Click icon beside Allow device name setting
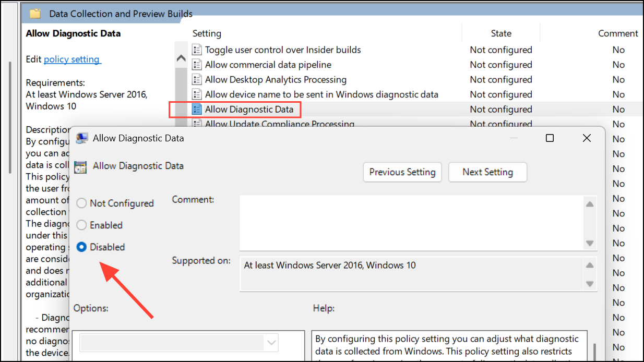This screenshot has width=644, height=362. coord(197,94)
